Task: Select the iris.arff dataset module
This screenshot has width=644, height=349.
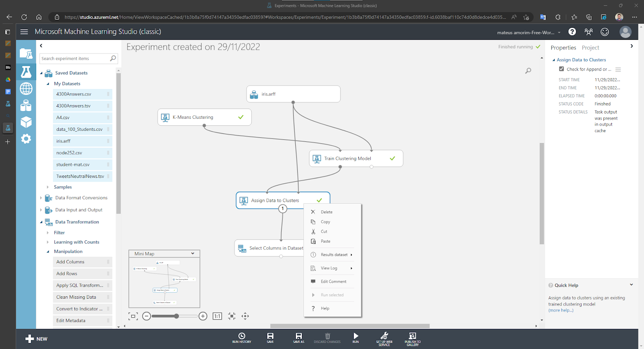Action: click(293, 94)
